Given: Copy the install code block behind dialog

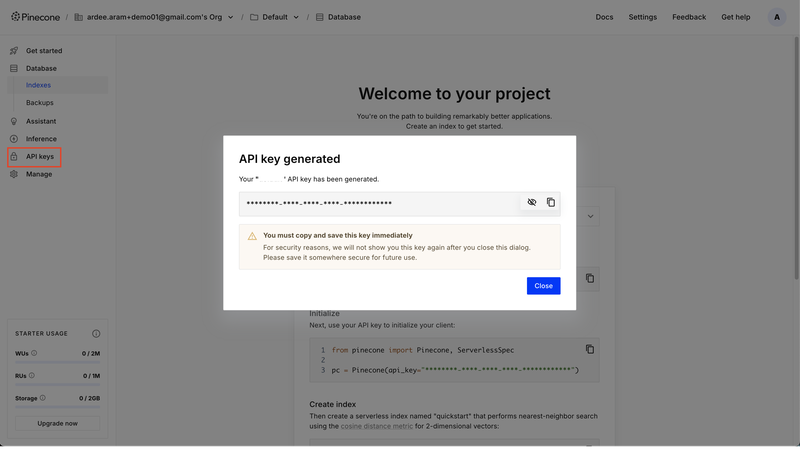Looking at the screenshot, I should pos(590,279).
